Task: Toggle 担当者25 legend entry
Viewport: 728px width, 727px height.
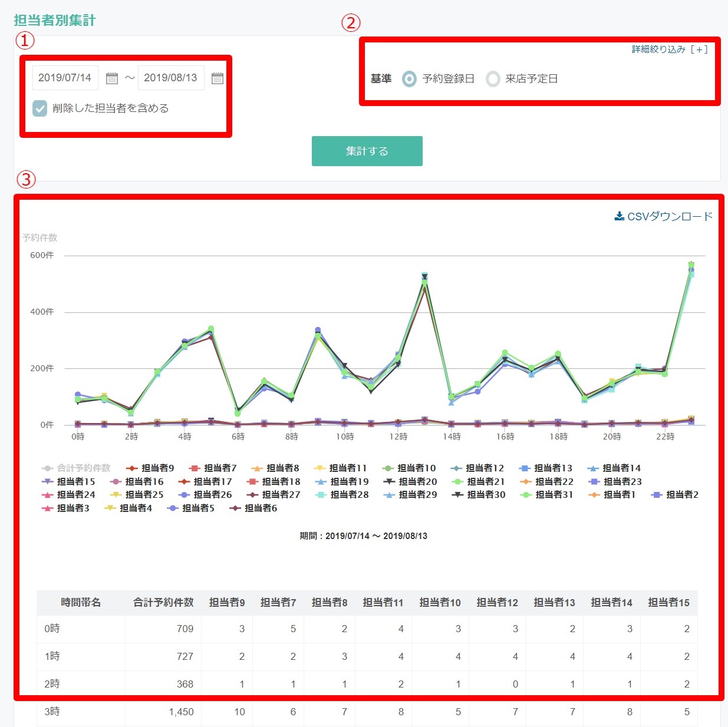Action: tap(137, 495)
